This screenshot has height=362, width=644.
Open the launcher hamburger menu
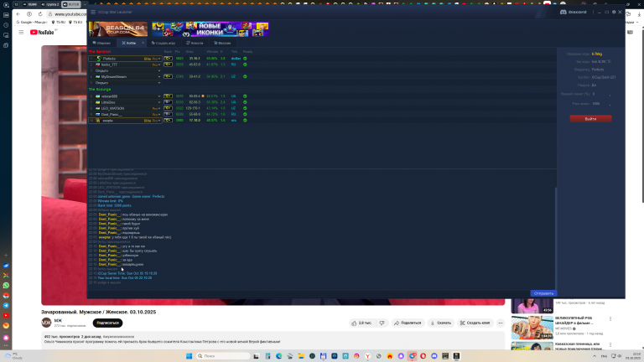point(93,12)
